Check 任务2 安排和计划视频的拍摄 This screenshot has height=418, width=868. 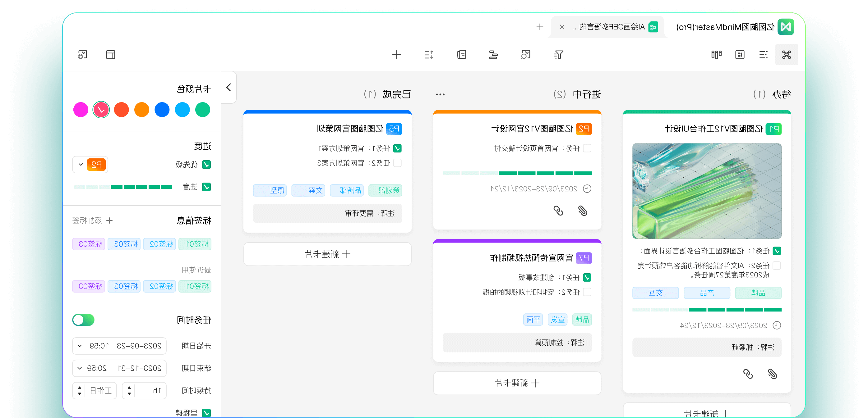[587, 292]
